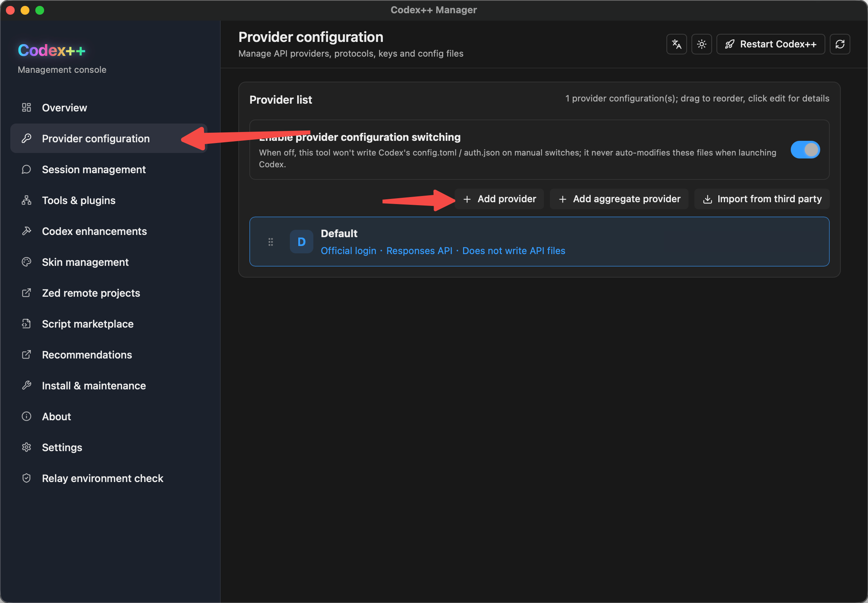868x603 pixels.
Task: Click the Official login text
Action: coord(348,251)
